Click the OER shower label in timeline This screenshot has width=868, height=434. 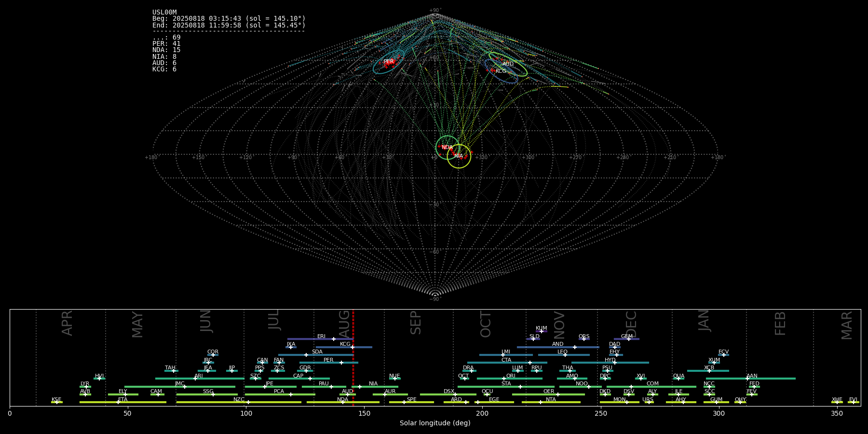pyautogui.click(x=549, y=391)
